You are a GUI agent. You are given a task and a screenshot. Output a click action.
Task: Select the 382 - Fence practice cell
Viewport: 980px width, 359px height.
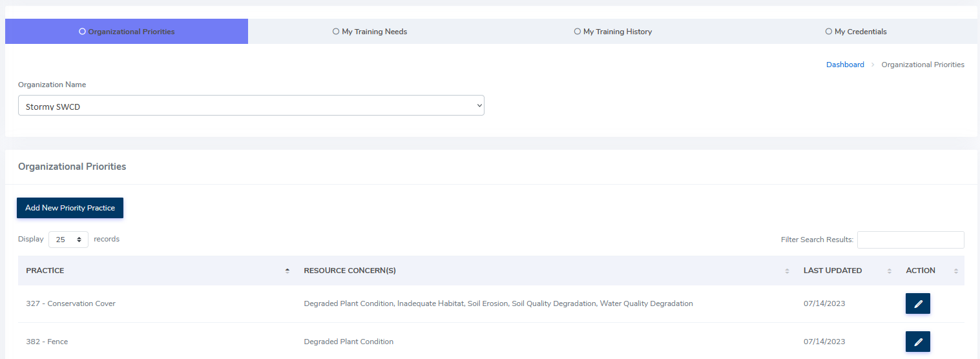pos(47,342)
